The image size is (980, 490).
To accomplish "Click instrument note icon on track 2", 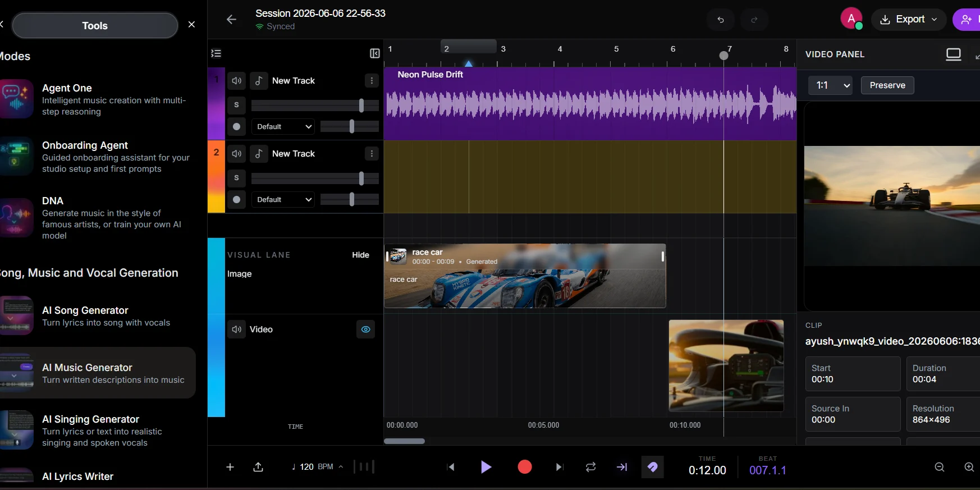I will (259, 154).
